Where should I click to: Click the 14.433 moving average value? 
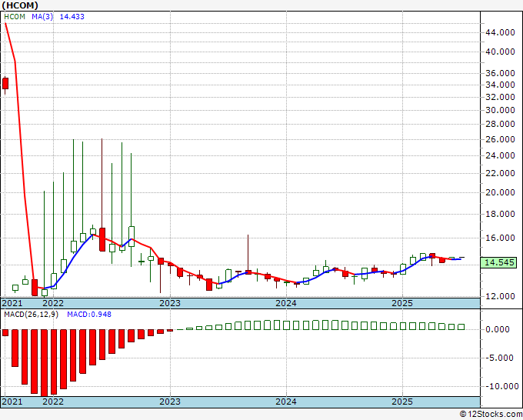72,16
